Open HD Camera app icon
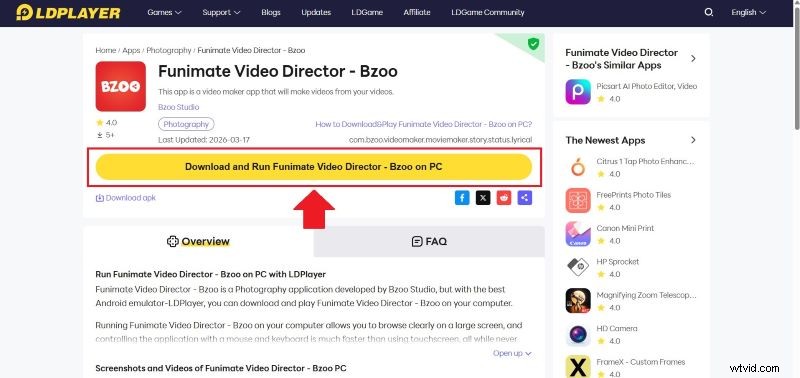 [578, 335]
